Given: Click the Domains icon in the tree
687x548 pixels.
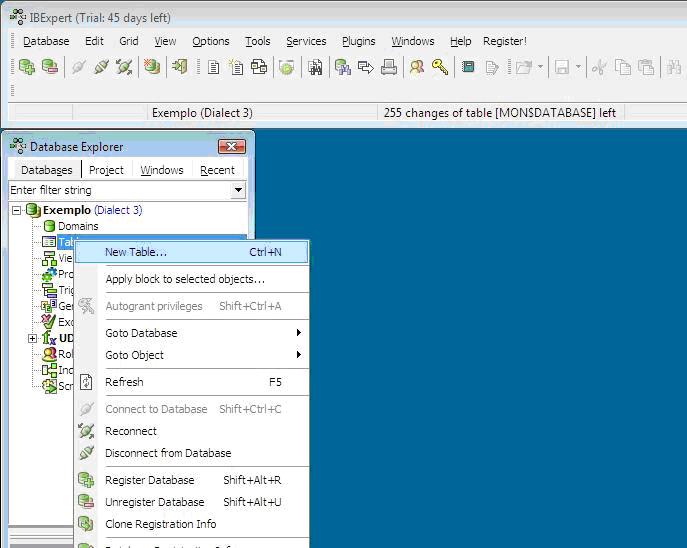Looking at the screenshot, I should coord(49,226).
